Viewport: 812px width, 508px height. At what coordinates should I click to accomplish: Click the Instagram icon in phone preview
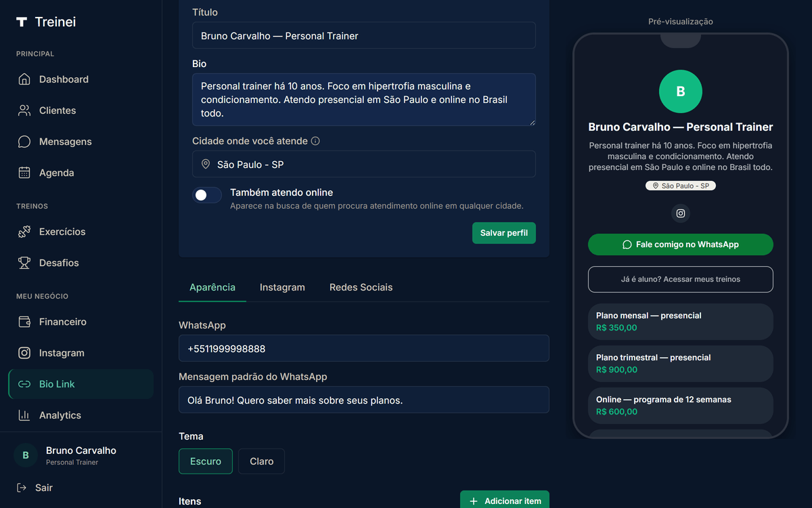681,213
